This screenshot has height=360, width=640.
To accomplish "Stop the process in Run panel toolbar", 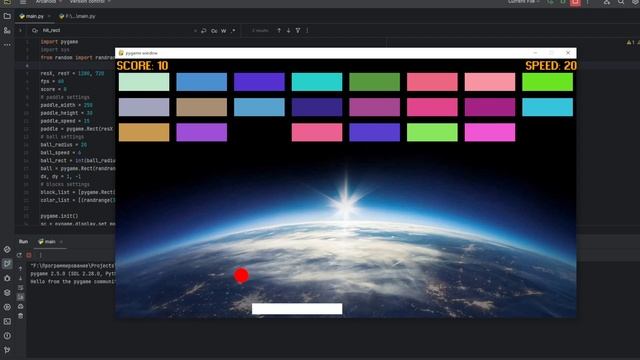I will 29,255.
